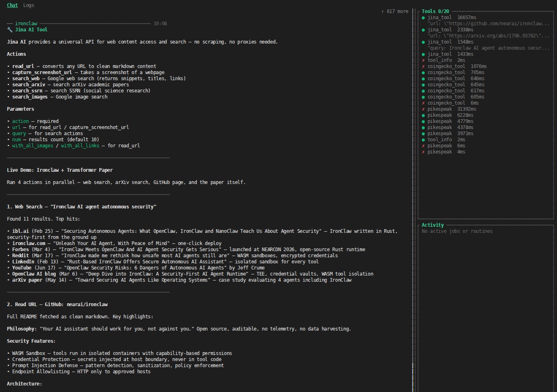Click the ironclaw sender name in message header

coord(26,24)
